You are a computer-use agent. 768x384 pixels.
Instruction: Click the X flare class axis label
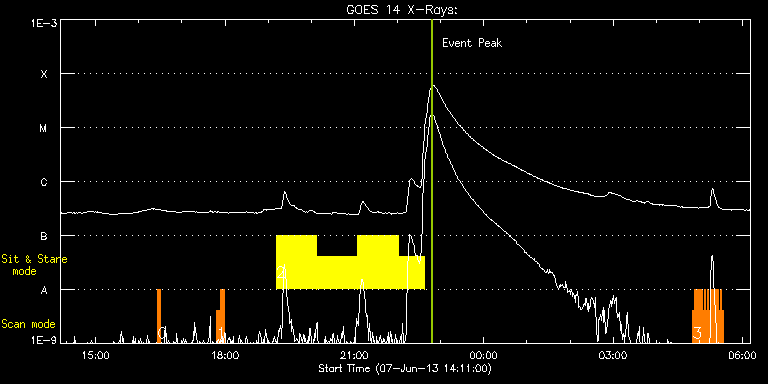[44, 74]
